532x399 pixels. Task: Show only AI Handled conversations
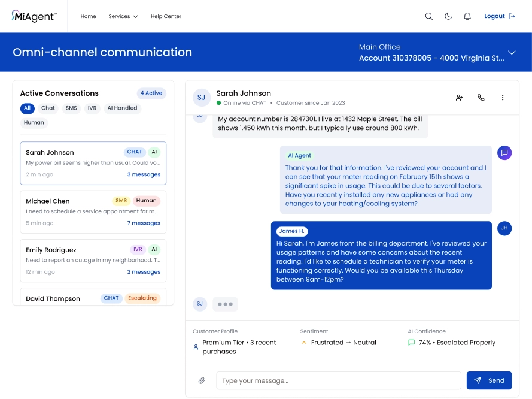(x=121, y=108)
